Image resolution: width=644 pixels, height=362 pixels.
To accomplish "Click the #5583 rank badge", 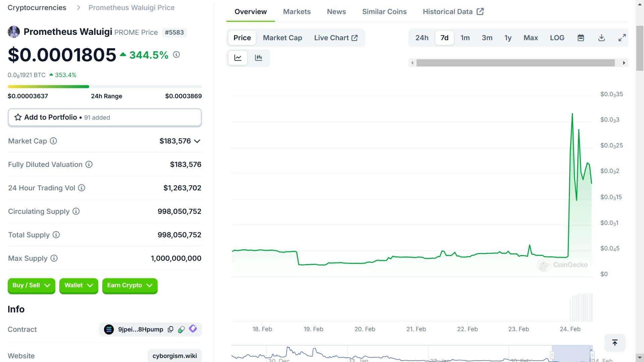I will coord(174,33).
